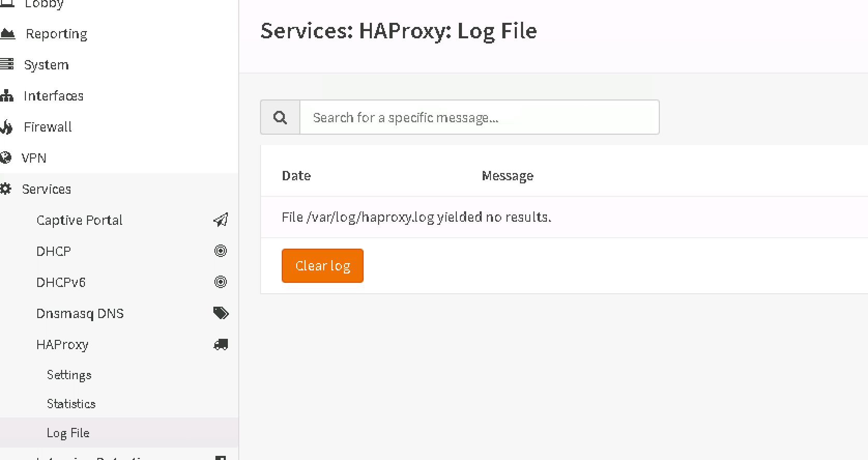Click the page title heading
The image size is (868, 460).
[399, 31]
